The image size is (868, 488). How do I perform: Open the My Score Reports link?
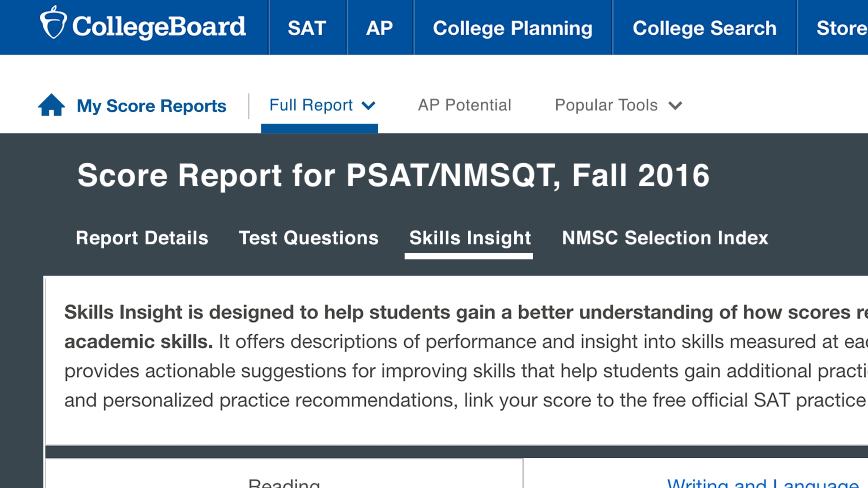coord(152,106)
